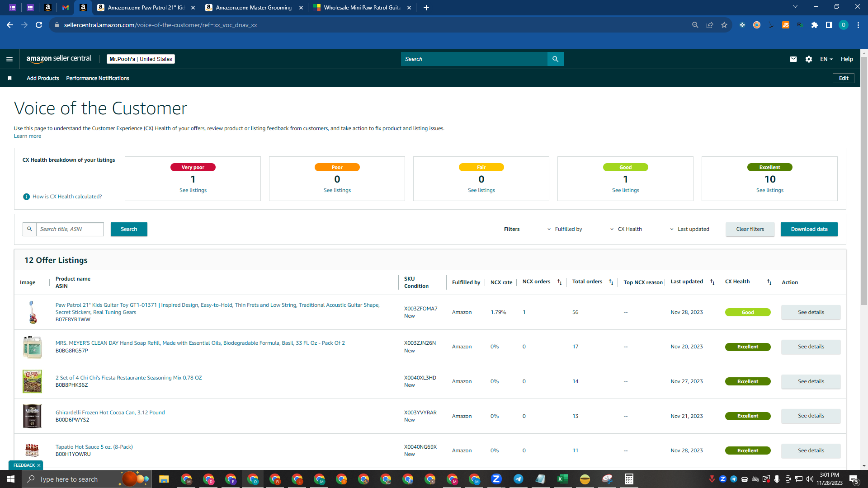Click the Search button next to title field
Viewport: 868px width, 488px height.
[129, 229]
